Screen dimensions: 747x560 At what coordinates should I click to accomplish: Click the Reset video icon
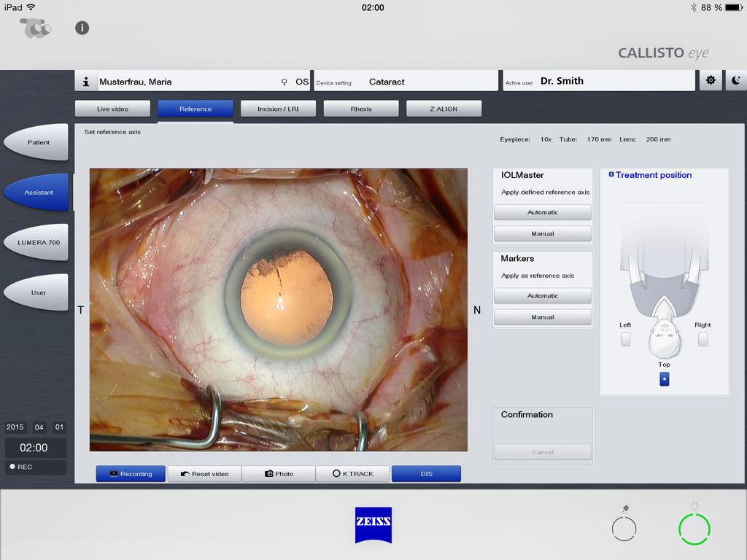click(204, 473)
